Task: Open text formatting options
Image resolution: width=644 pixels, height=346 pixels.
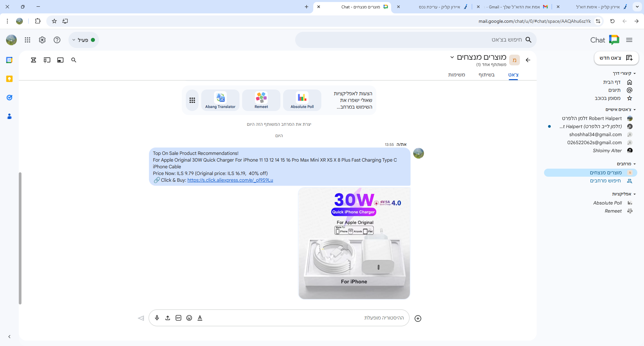Action: [200, 318]
